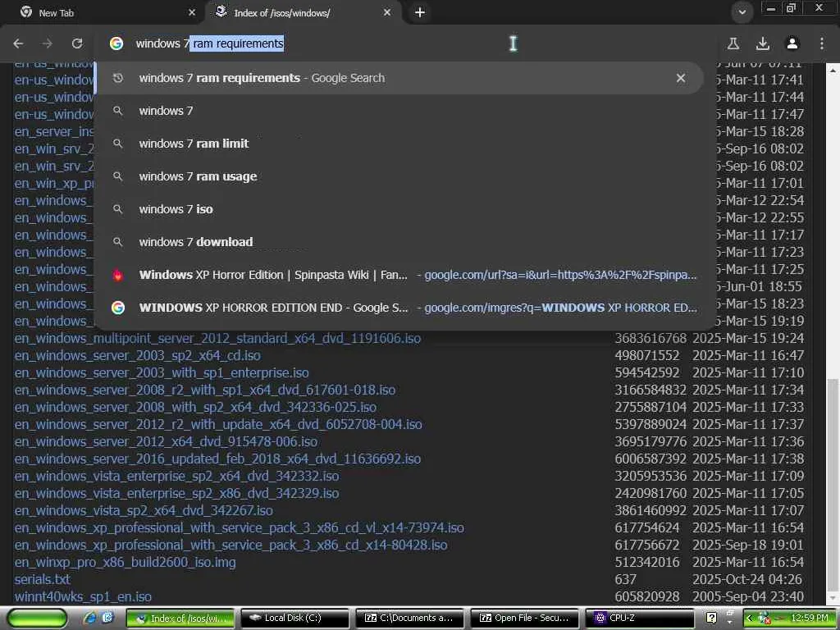Image resolution: width=840 pixels, height=630 pixels.
Task: Open en_windows_server_2008_r2_with_sp1_x64 iso link
Action: point(205,390)
